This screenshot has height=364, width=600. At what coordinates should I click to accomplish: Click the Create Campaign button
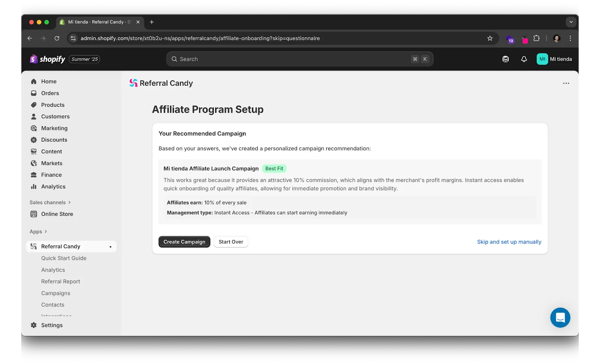pos(184,242)
